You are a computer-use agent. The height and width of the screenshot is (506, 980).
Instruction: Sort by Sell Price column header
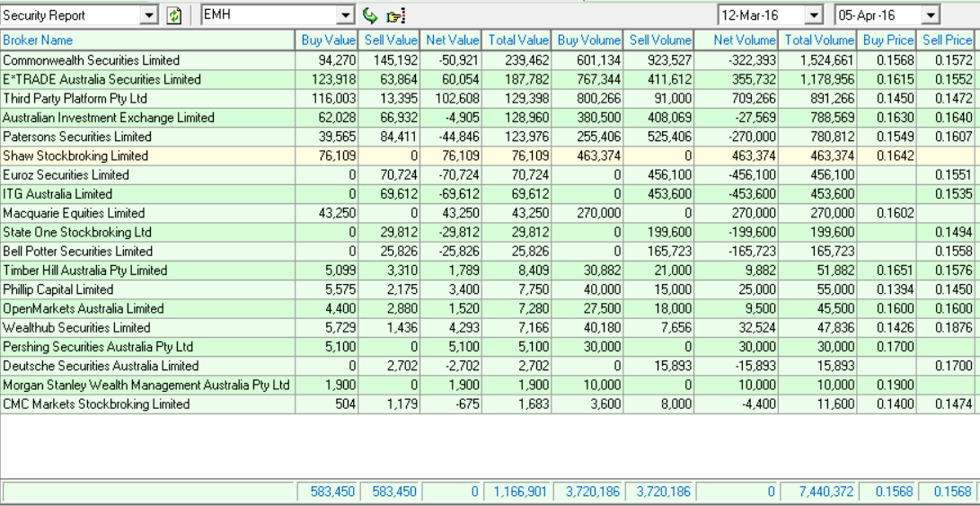click(x=946, y=40)
